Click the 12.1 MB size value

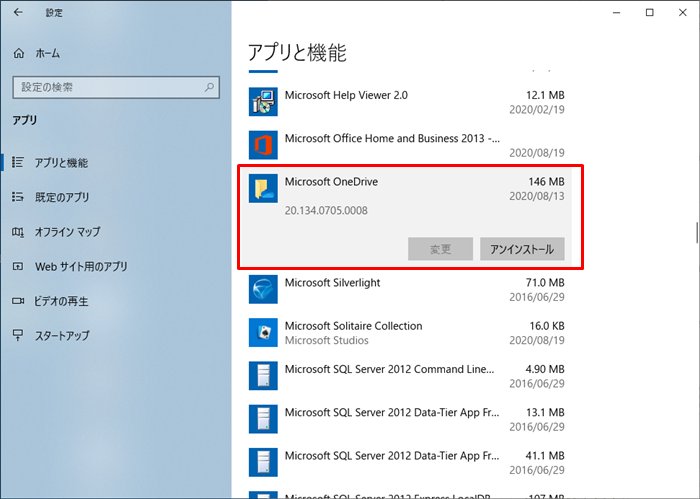click(545, 95)
